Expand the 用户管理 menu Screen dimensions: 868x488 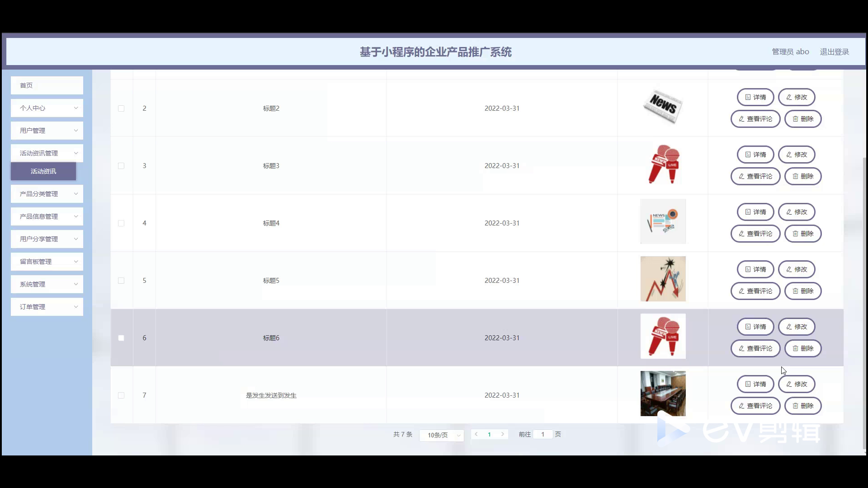click(x=47, y=131)
